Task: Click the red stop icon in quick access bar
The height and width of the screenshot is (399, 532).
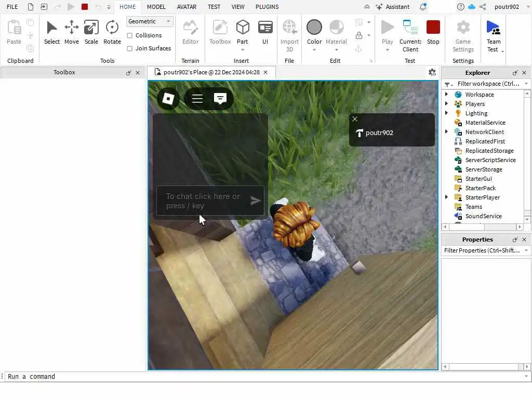Action: (85, 7)
